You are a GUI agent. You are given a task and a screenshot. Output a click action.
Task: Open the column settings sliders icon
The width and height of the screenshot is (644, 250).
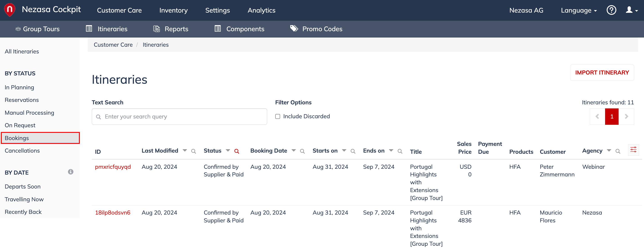tap(633, 150)
